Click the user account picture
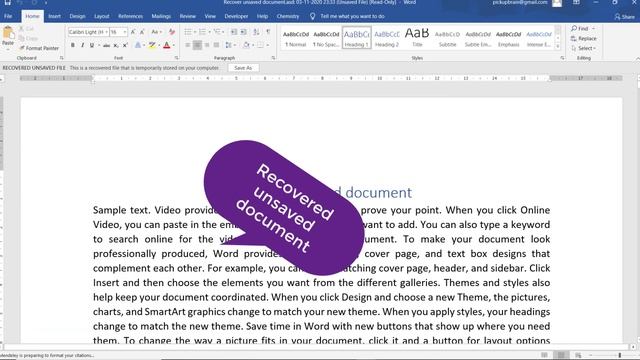The image size is (640, 360). pyautogui.click(x=557, y=3)
